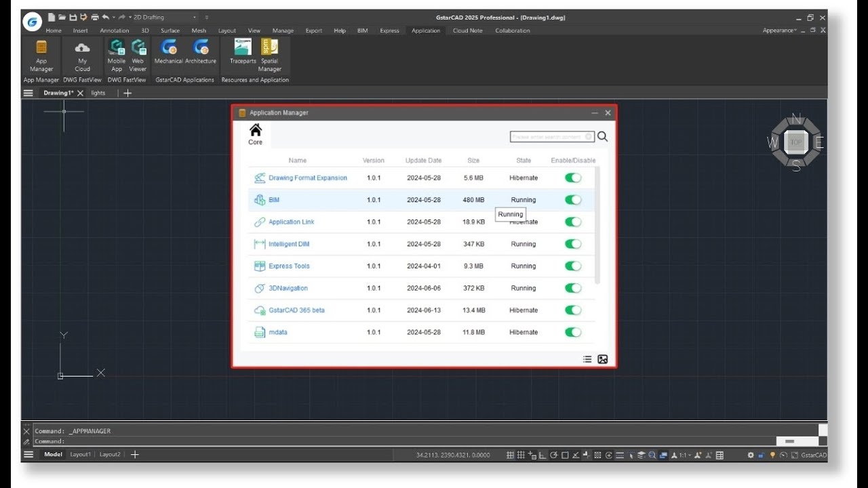Turn off the Application Link toggle

[x=573, y=222]
